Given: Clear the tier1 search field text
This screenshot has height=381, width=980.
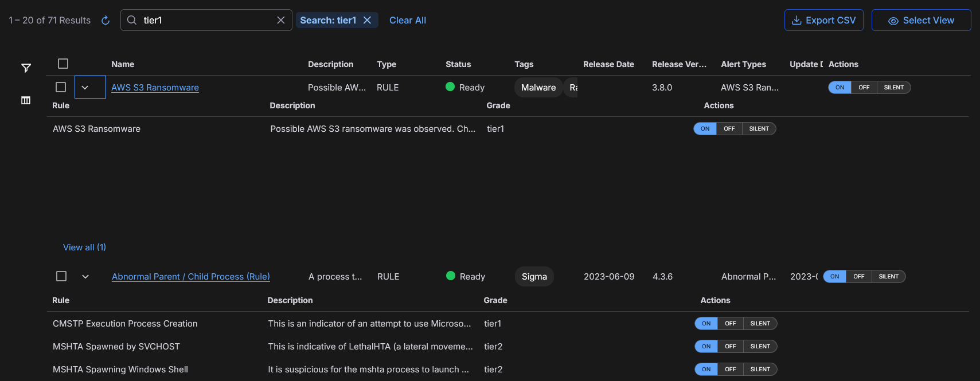Looking at the screenshot, I should (281, 20).
